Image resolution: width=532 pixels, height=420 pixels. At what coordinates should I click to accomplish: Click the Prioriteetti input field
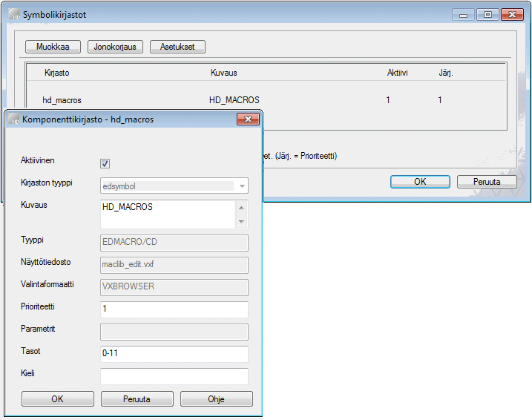[x=174, y=309]
